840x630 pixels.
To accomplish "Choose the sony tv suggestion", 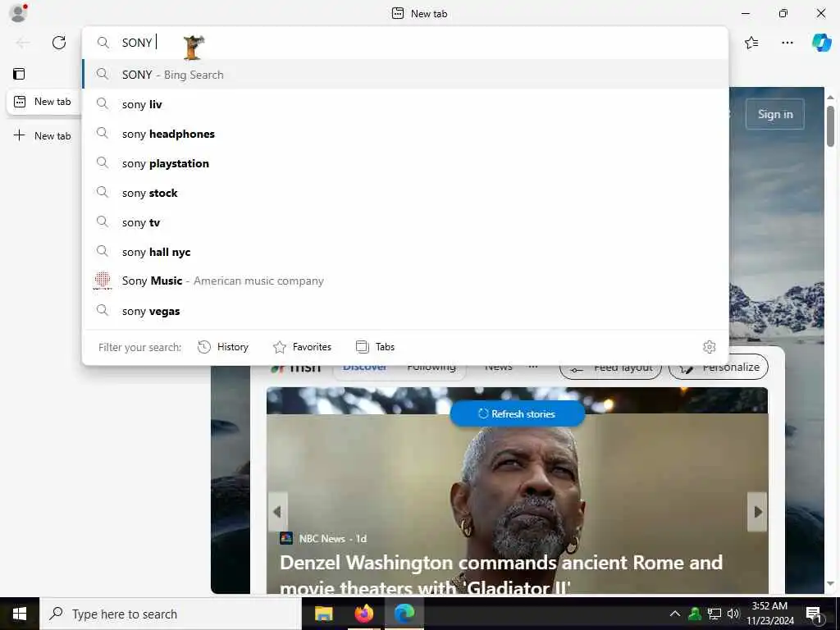I will tap(405, 221).
